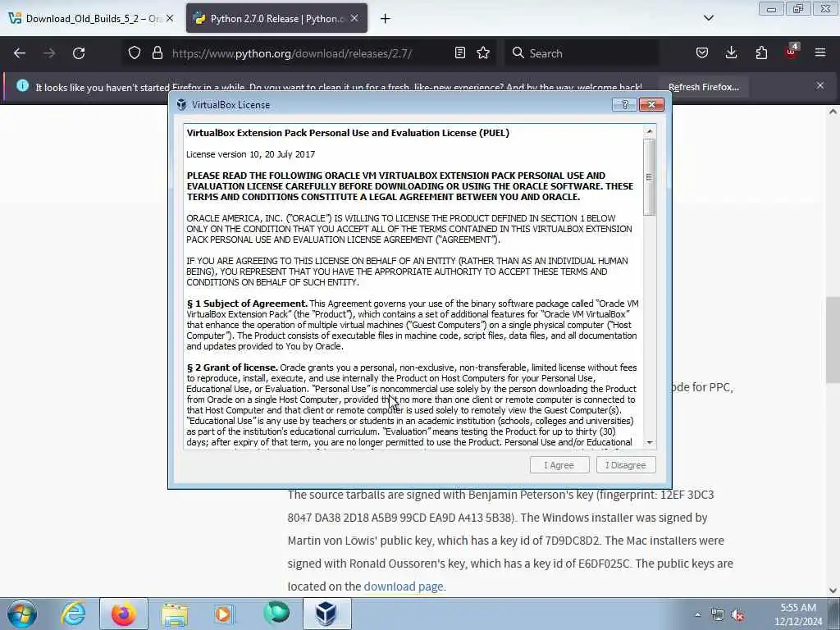Switch to Download_Old_Builds_5_2 tab
Image resolution: width=840 pixels, height=630 pixels.
point(91,18)
